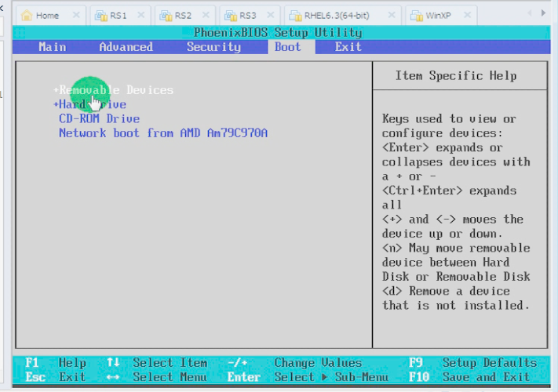
Task: Switch to the RS2 virtual machine tab
Action: coord(184,15)
